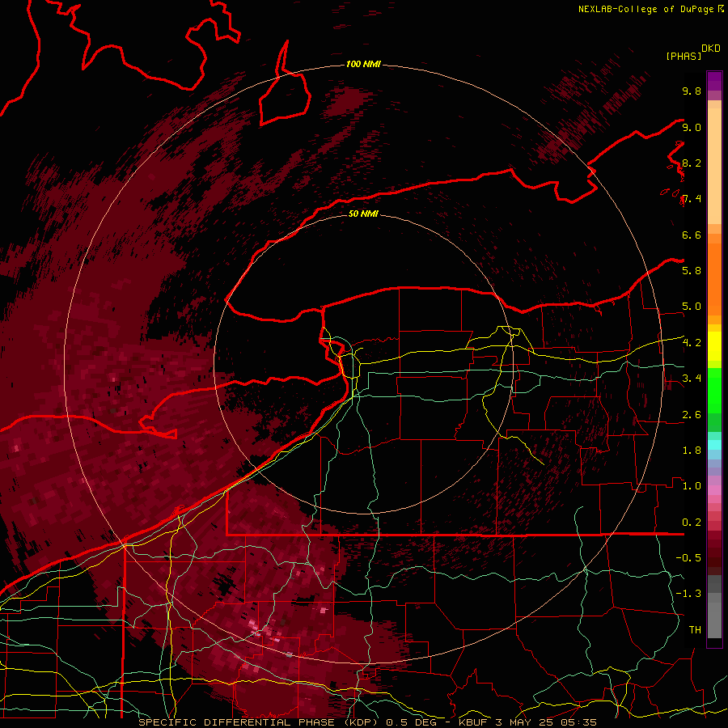Click the TH label on the scale
This screenshot has height=728, width=728.
(x=695, y=630)
